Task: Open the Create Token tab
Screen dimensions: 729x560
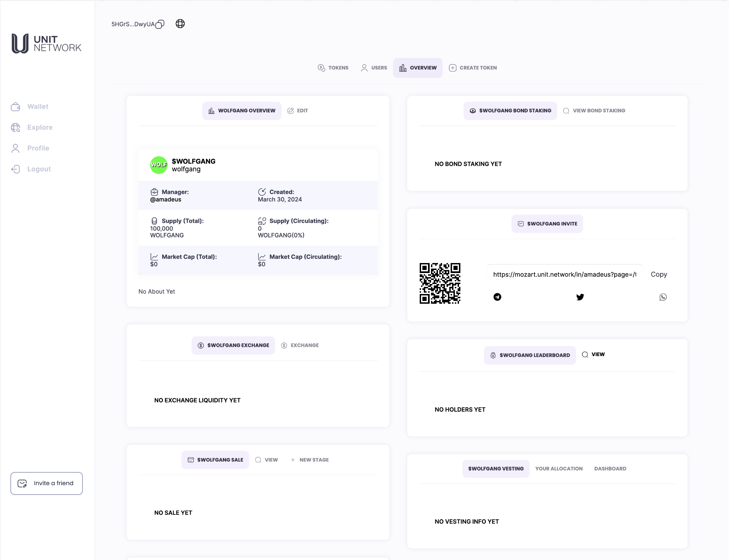Action: point(473,68)
